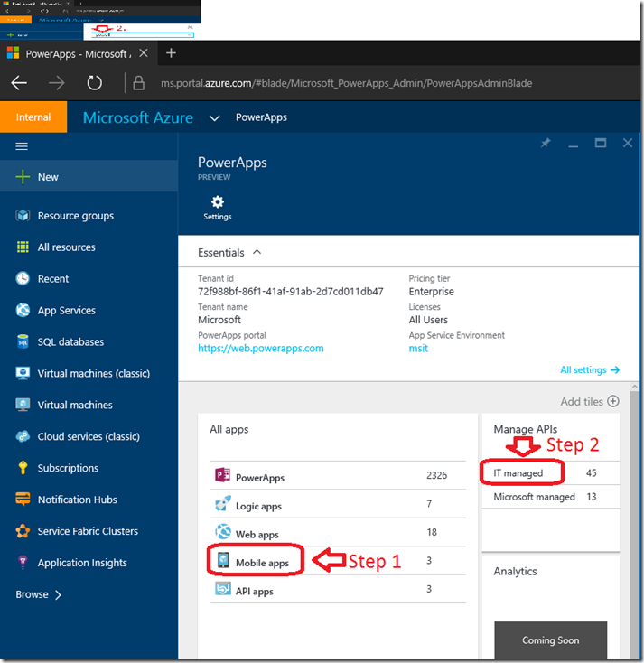Refresh the browser page
The width and height of the screenshot is (644, 663).
[x=95, y=83]
